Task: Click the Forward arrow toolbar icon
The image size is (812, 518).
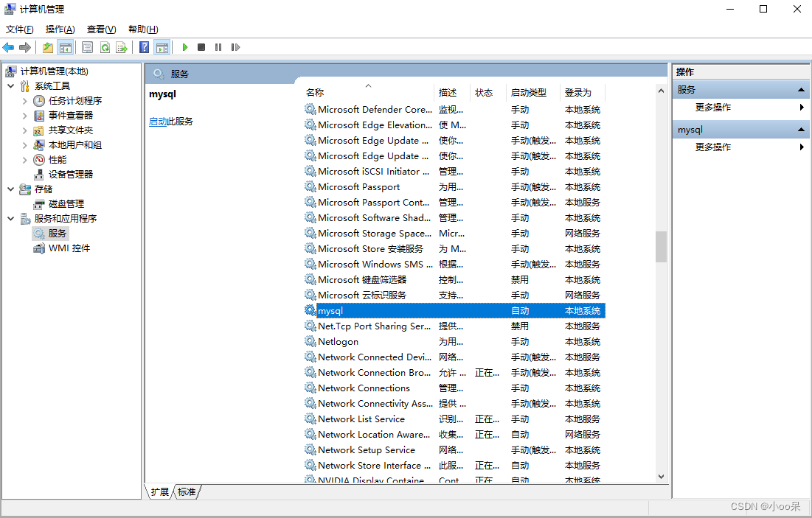Action: click(25, 48)
